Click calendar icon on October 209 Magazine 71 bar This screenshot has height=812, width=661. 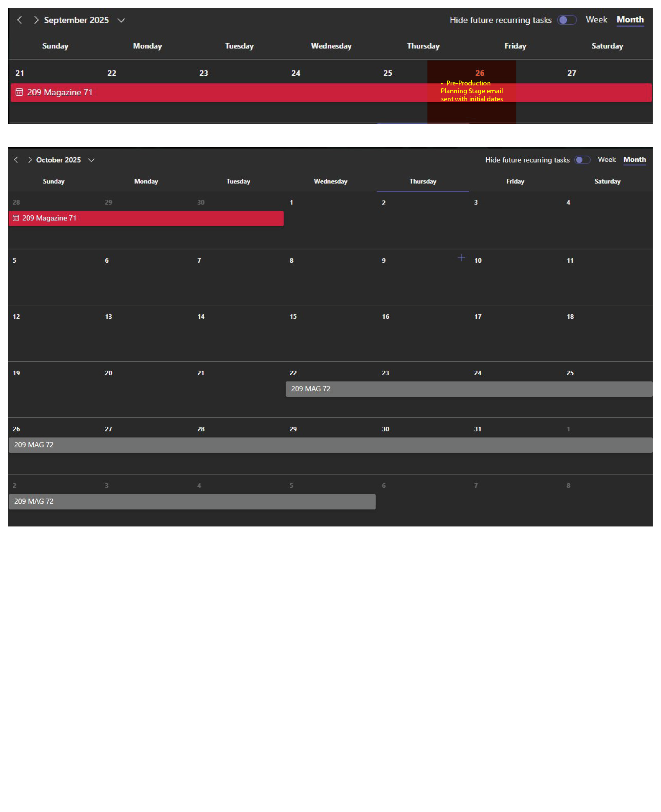tap(16, 218)
